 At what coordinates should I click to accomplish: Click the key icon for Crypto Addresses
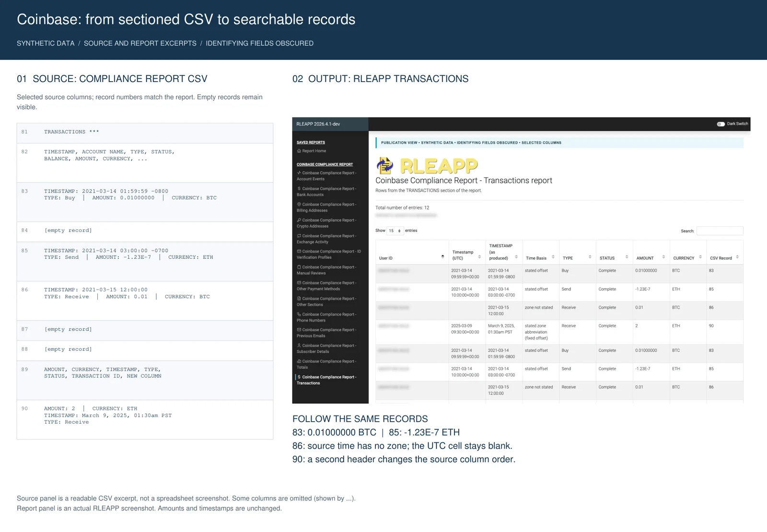click(x=299, y=220)
